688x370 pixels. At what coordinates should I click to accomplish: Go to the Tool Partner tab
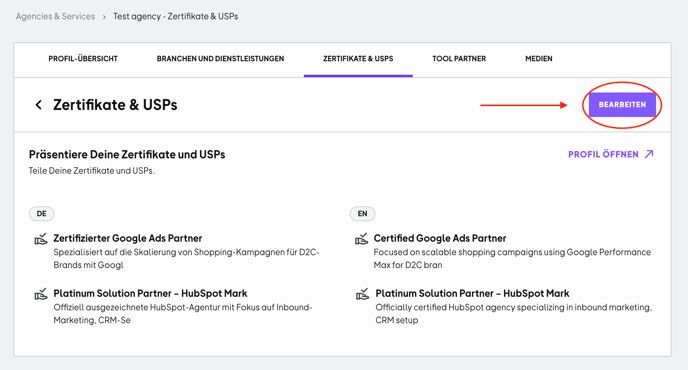point(459,59)
